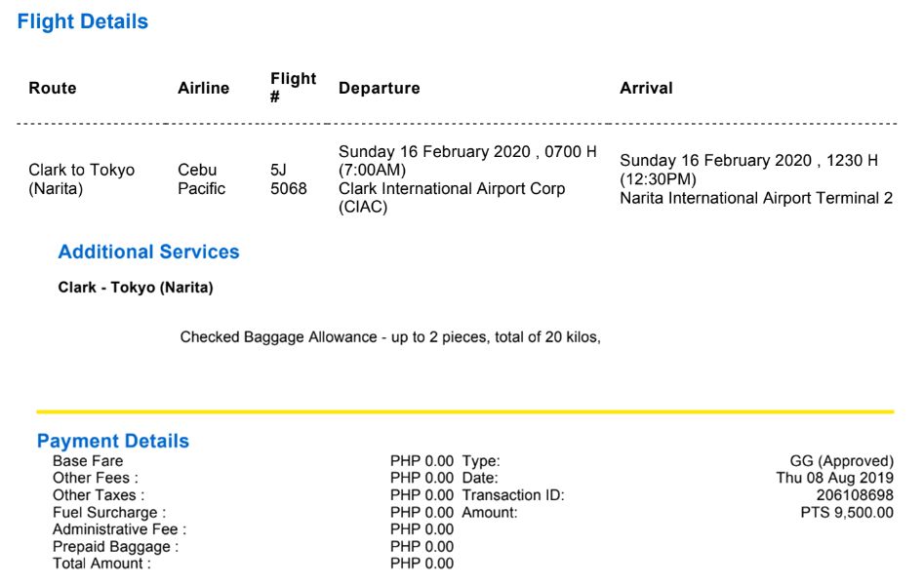Screen dimensions: 924x585
Task: Click the Additional Services heading
Action: pos(148,253)
